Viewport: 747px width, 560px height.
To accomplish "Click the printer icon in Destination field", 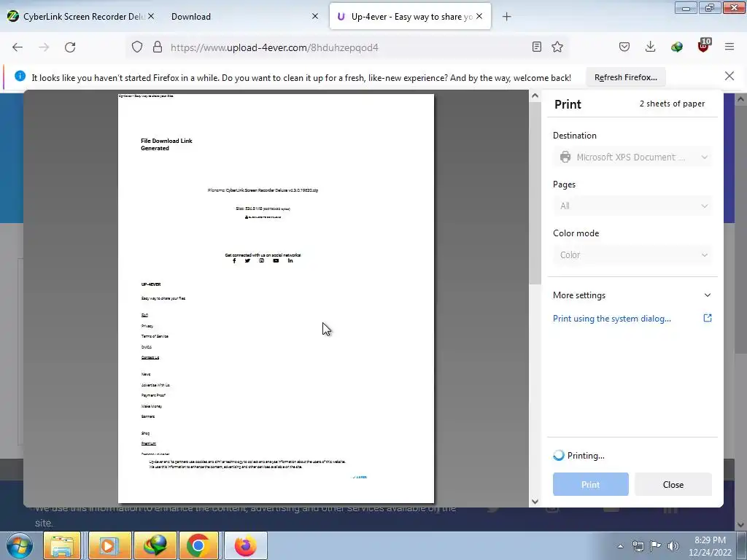I will coord(565,157).
